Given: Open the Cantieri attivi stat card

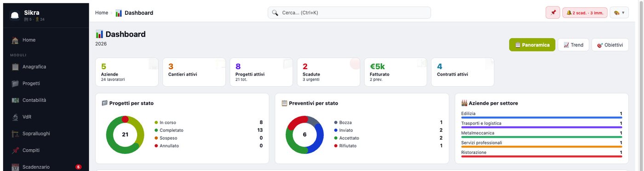Looking at the screenshot, I should [194, 72].
